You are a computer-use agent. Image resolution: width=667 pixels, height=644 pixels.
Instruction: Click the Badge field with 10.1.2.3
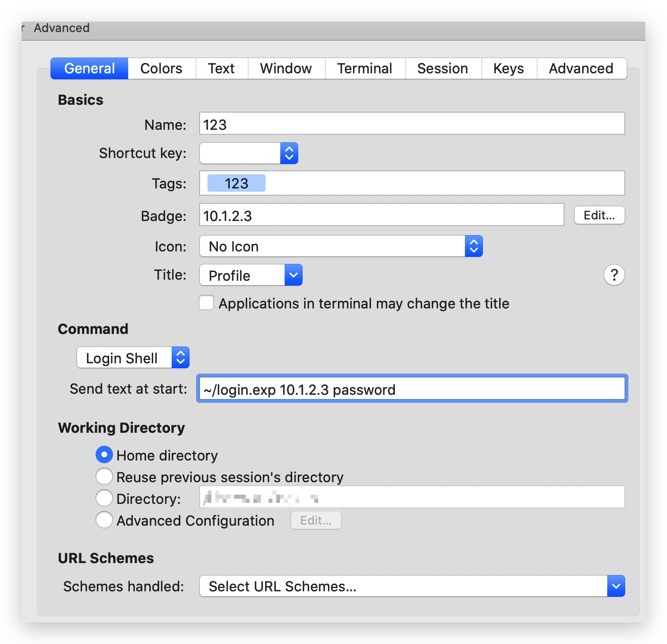click(381, 215)
